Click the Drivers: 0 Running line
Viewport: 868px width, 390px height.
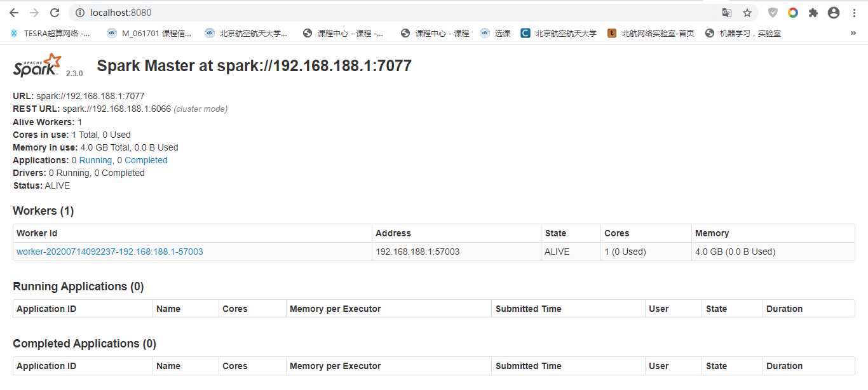(x=79, y=173)
